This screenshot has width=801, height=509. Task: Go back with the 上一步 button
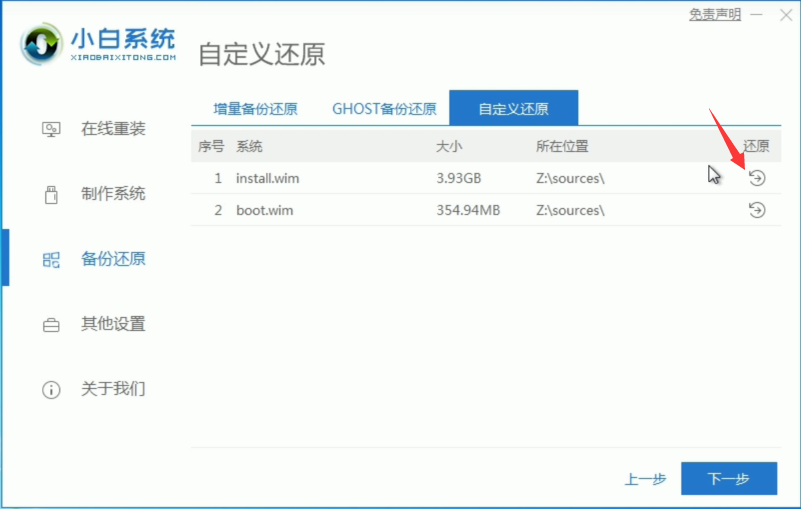coord(645,479)
